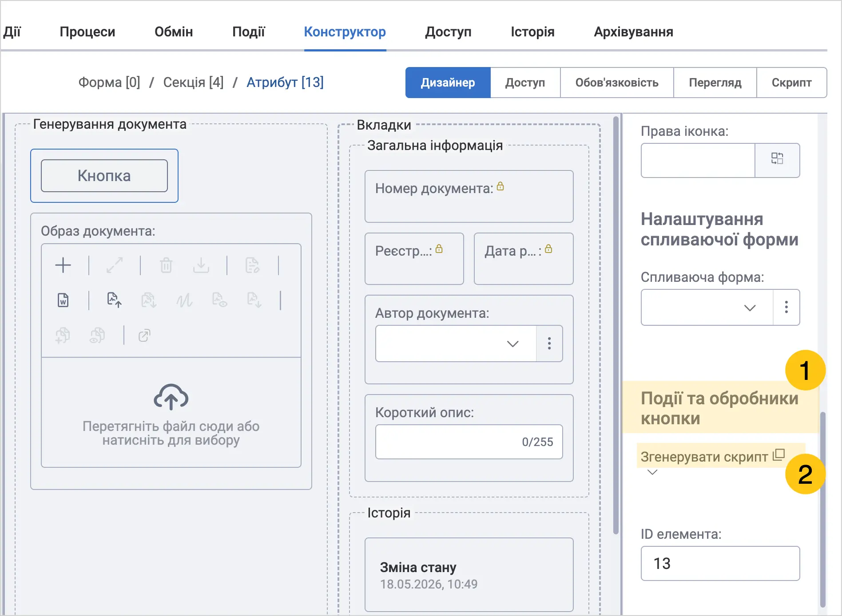Screen dimensions: 842x616
Task: Open three-dots menu of Автор документа
Action: click(549, 344)
